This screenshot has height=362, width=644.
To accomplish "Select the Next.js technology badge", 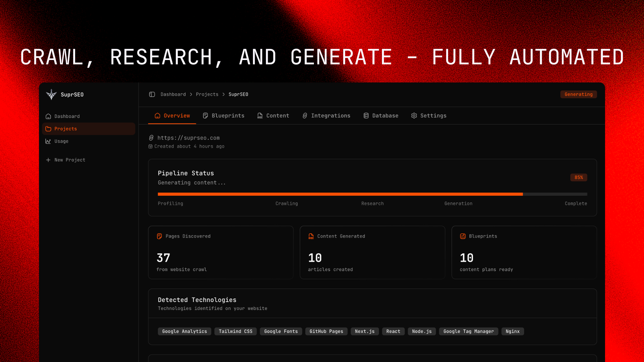I will click(x=365, y=331).
